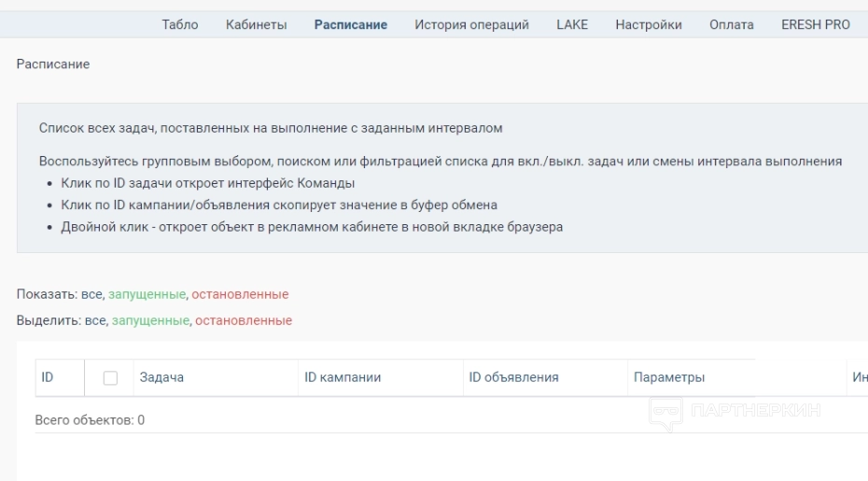Viewport: 868px width, 481px height.
Task: Click Выделить: остановленные link
Action: 244,320
